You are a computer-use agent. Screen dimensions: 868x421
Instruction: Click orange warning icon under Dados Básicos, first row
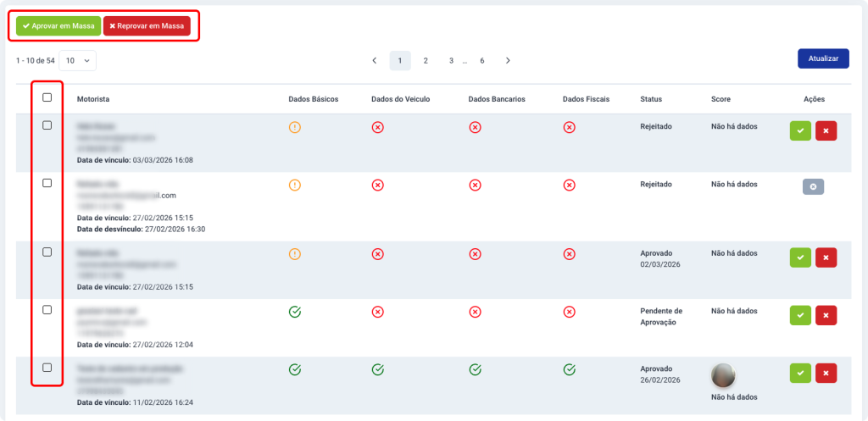295,127
